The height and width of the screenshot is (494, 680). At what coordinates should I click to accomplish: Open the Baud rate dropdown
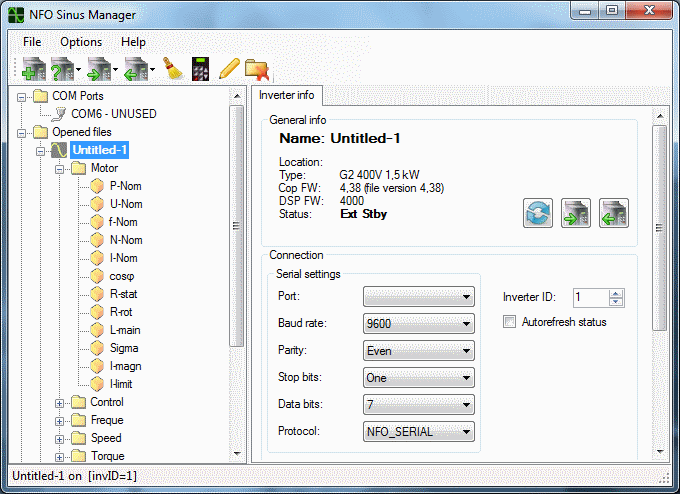click(x=418, y=324)
